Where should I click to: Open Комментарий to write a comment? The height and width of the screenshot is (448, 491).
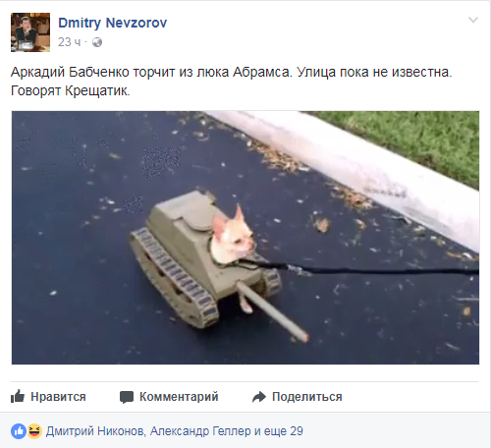click(179, 397)
